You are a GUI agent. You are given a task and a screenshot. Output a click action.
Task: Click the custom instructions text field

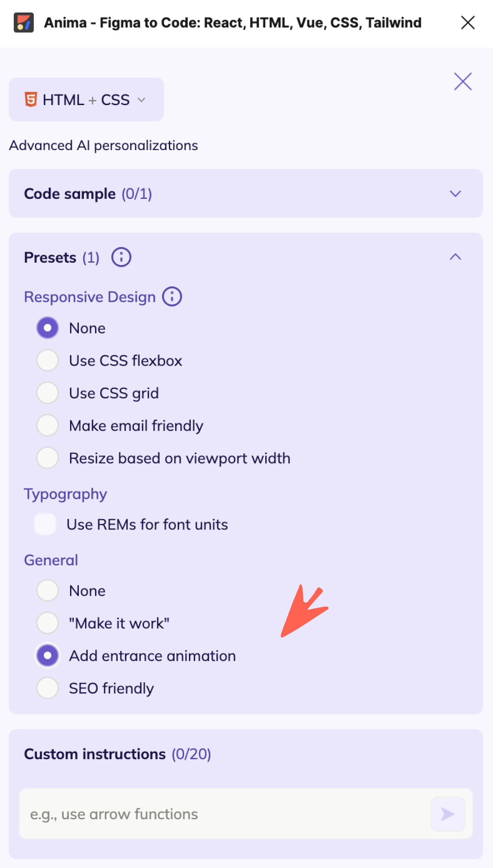209,813
